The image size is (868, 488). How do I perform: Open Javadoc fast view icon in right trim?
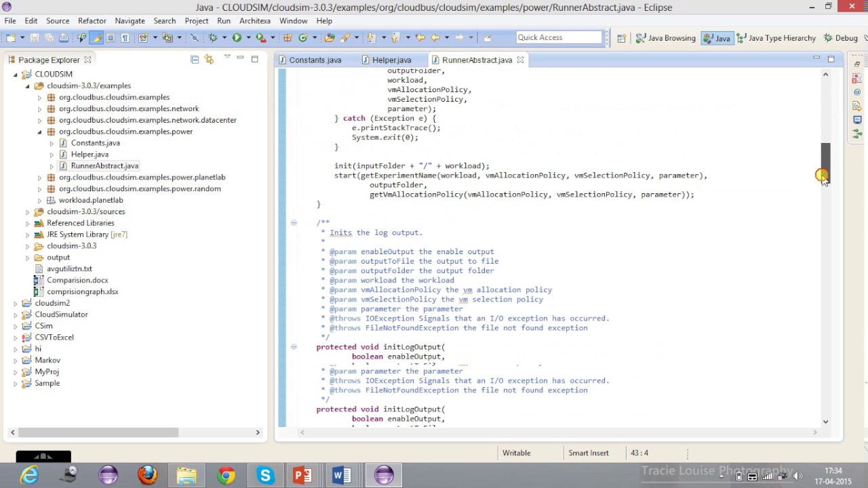[857, 92]
